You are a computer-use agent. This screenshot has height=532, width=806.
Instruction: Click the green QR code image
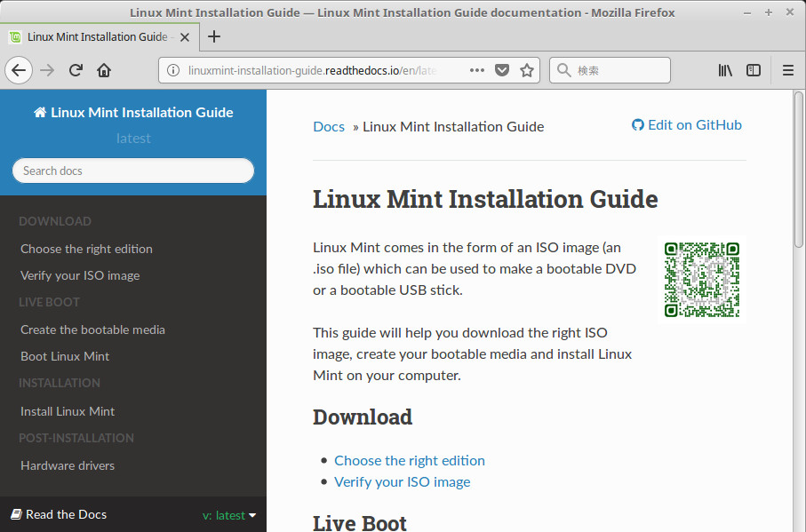click(x=701, y=278)
